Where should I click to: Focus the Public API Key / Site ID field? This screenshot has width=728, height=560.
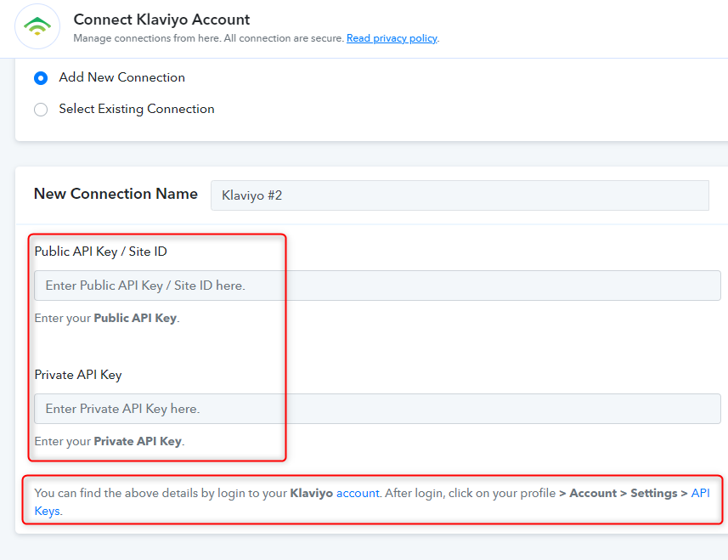pos(377,286)
